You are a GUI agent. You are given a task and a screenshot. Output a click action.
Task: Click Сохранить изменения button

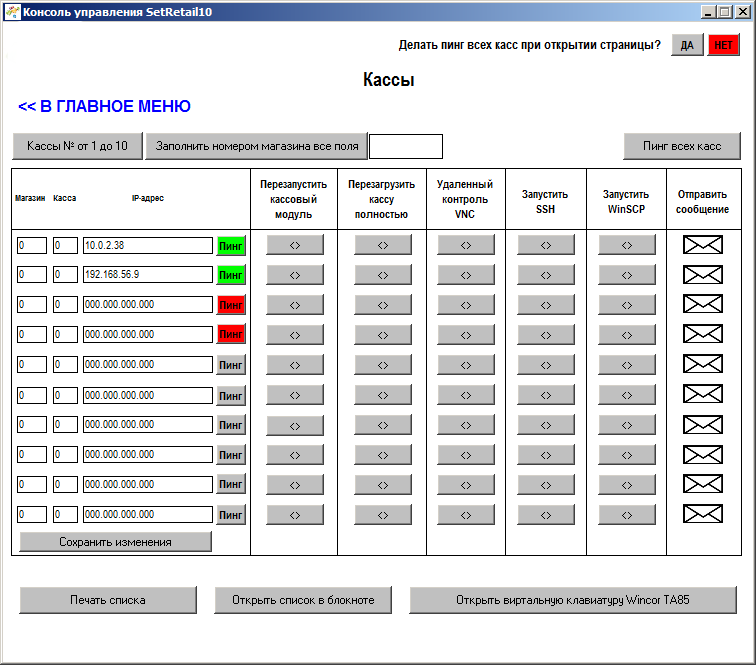pyautogui.click(x=115, y=542)
